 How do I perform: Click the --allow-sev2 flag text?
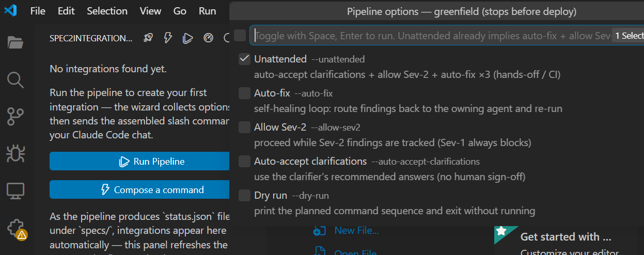point(336,128)
